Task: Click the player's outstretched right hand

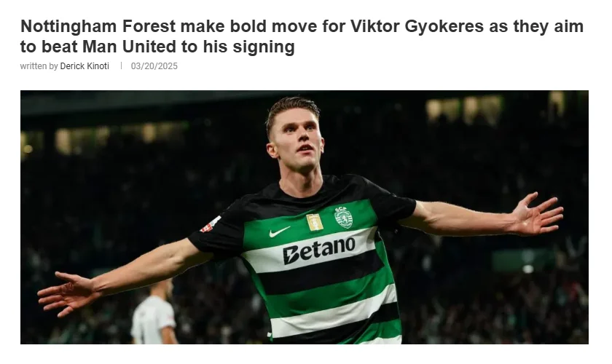Action: point(66,293)
